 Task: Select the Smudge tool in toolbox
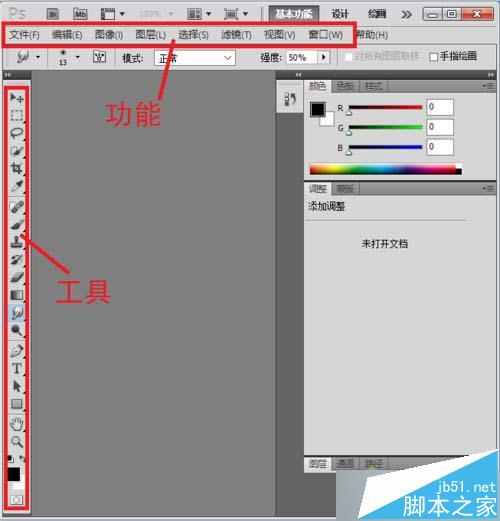(x=17, y=312)
